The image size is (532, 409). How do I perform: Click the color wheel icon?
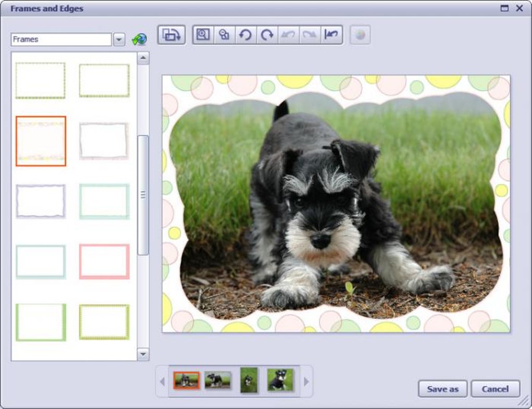point(360,34)
